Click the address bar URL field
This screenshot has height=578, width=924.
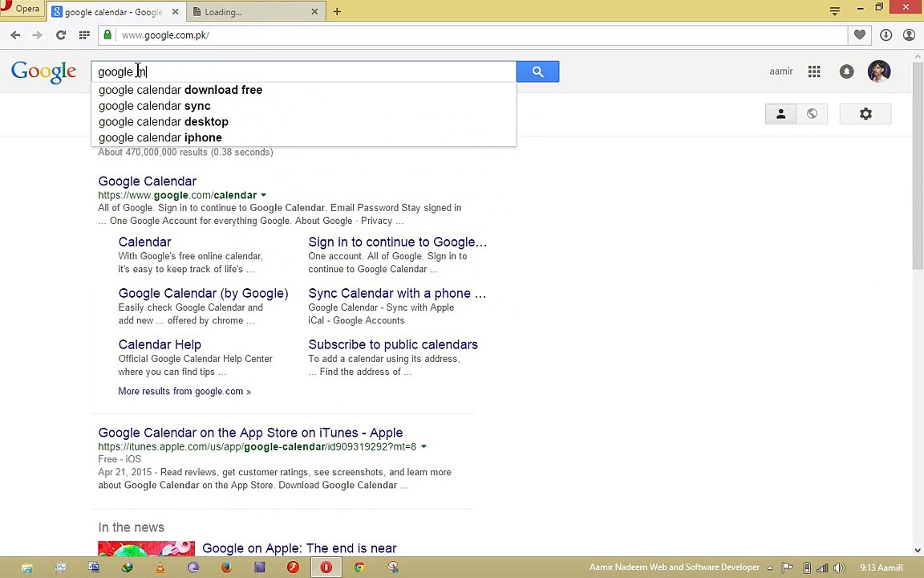point(481,35)
